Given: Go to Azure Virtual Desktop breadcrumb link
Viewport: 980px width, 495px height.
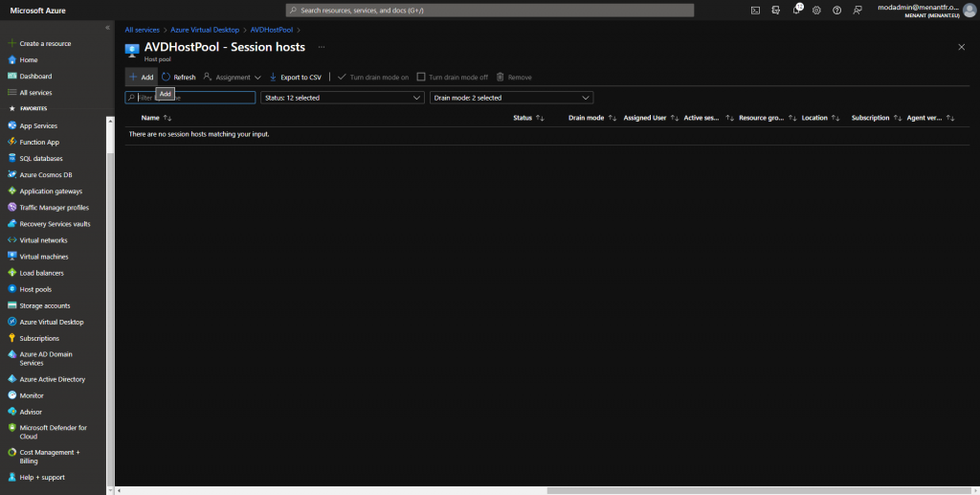Looking at the screenshot, I should [206, 30].
